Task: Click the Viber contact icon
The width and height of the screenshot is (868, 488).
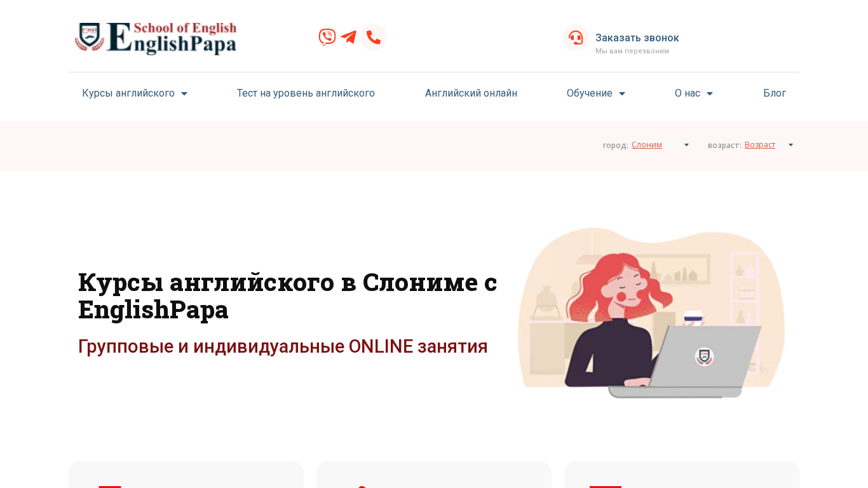Action: pyautogui.click(x=327, y=37)
